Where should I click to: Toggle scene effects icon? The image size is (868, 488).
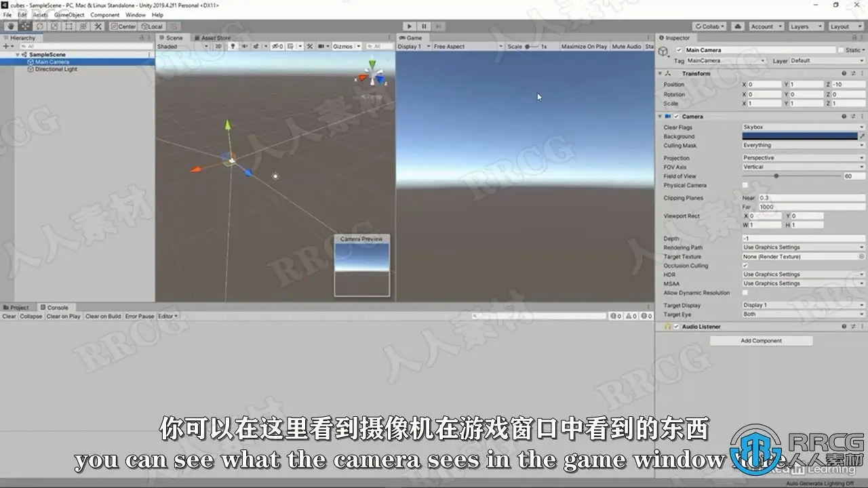(x=257, y=46)
